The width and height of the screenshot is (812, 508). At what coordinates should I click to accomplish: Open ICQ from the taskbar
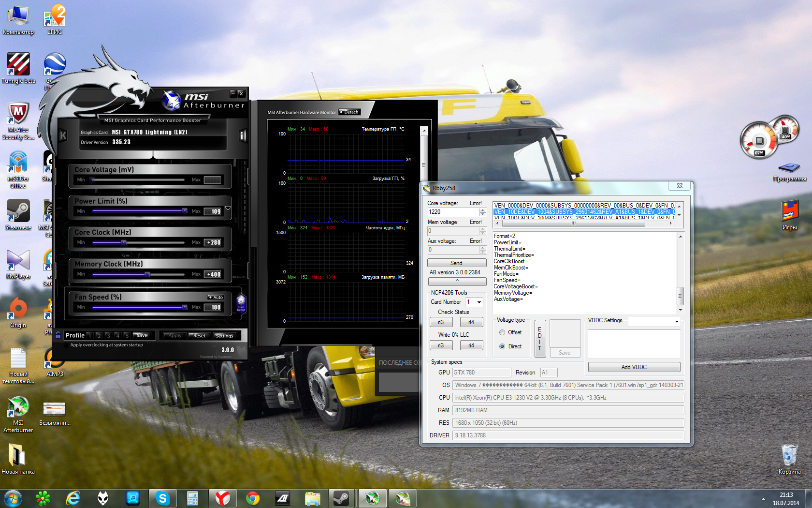(x=43, y=498)
